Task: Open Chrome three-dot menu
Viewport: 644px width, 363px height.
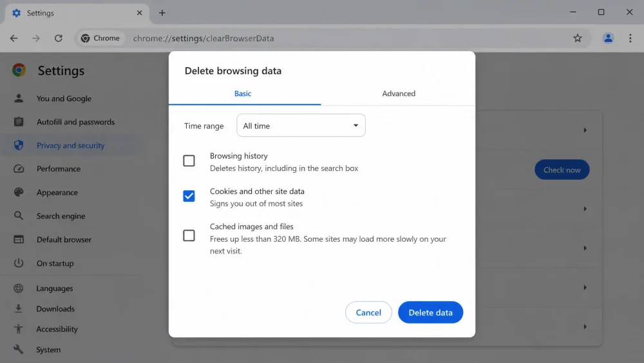Action: point(630,38)
